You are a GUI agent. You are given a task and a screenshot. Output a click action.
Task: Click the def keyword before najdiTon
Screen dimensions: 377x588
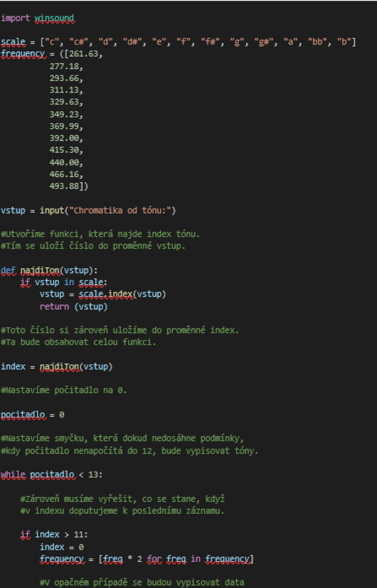8,271
